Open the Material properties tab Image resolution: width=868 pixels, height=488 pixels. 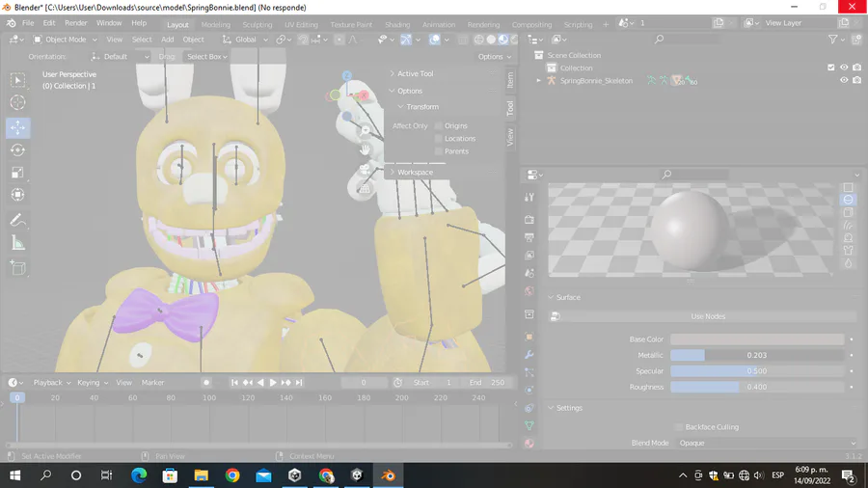point(529,444)
